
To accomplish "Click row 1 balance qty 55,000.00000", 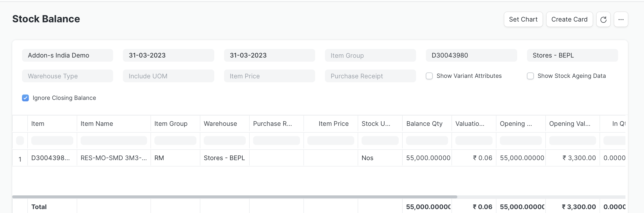I will [x=427, y=158].
